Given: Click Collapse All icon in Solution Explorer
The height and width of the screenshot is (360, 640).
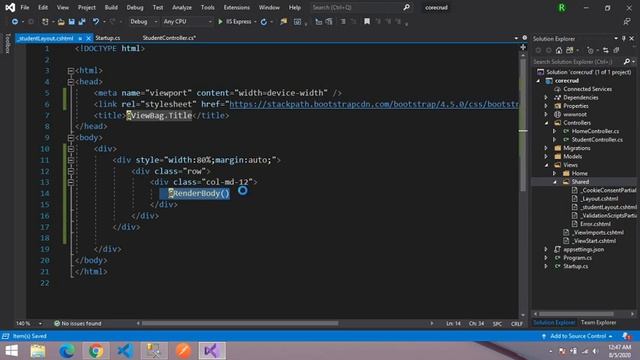Looking at the screenshot, I should pyautogui.click(x=616, y=50).
